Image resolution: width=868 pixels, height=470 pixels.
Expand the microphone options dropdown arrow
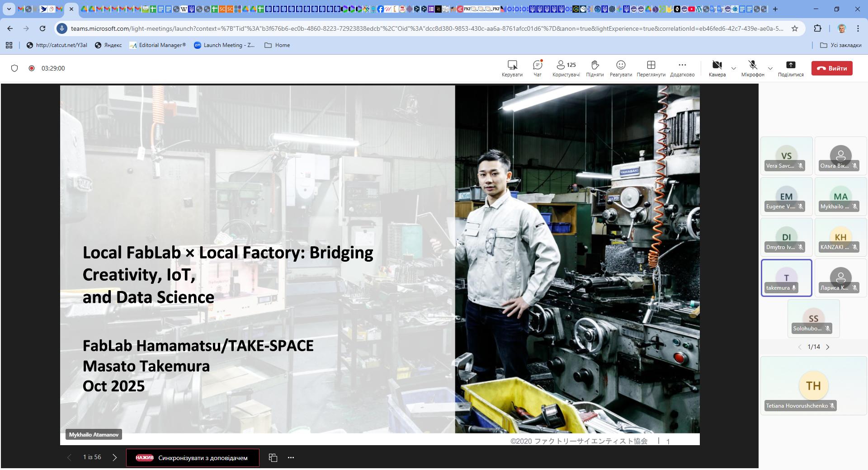[x=770, y=69]
